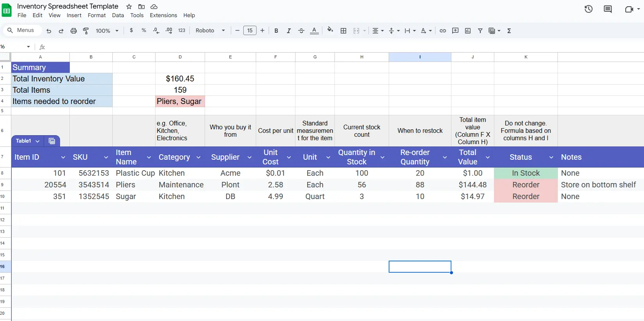Click the insert link icon

[443, 31]
